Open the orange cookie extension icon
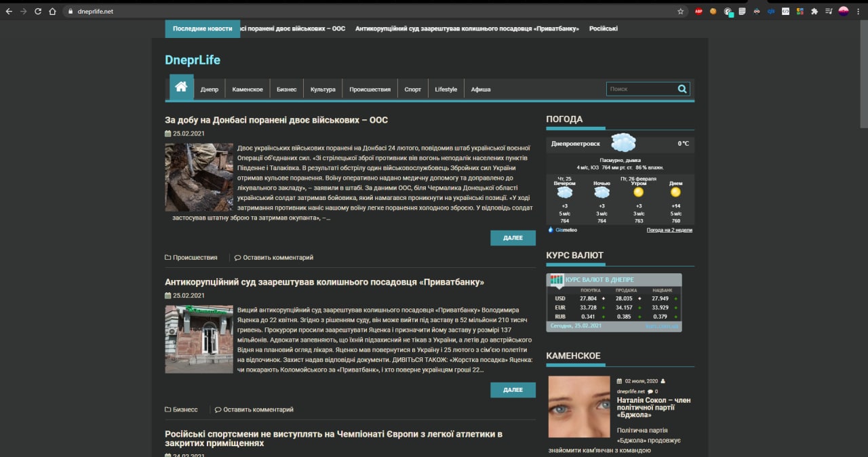The height and width of the screenshot is (457, 868). (713, 12)
